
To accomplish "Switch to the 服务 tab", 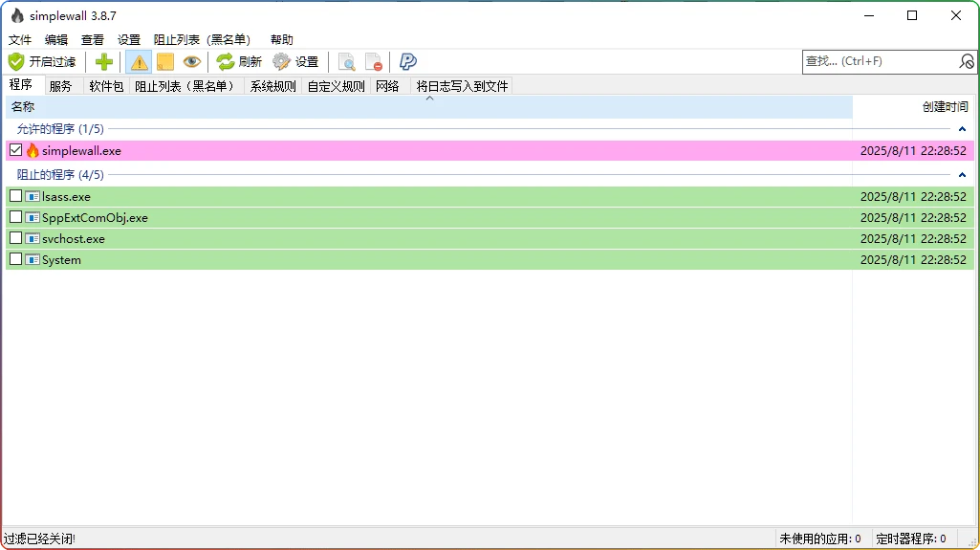I will point(60,86).
